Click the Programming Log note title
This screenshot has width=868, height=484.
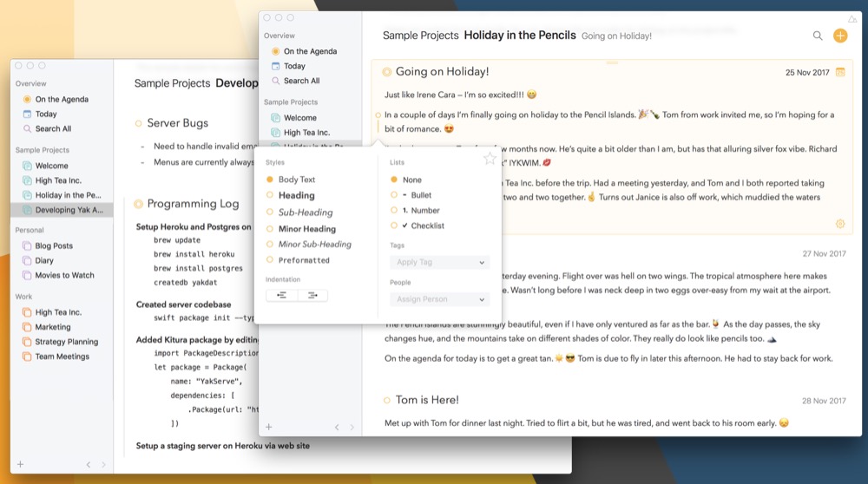[194, 204]
